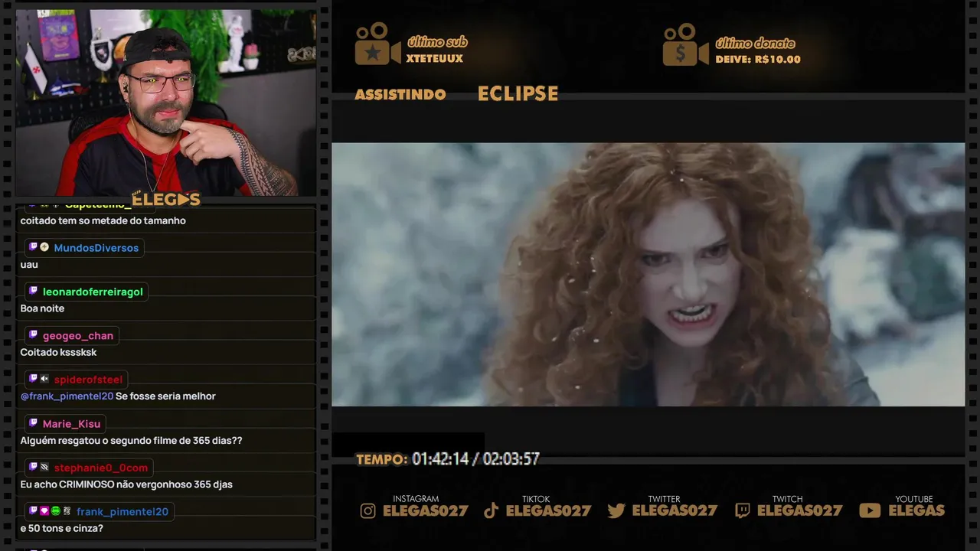Open stephanie0_0com chat username

tap(101, 468)
